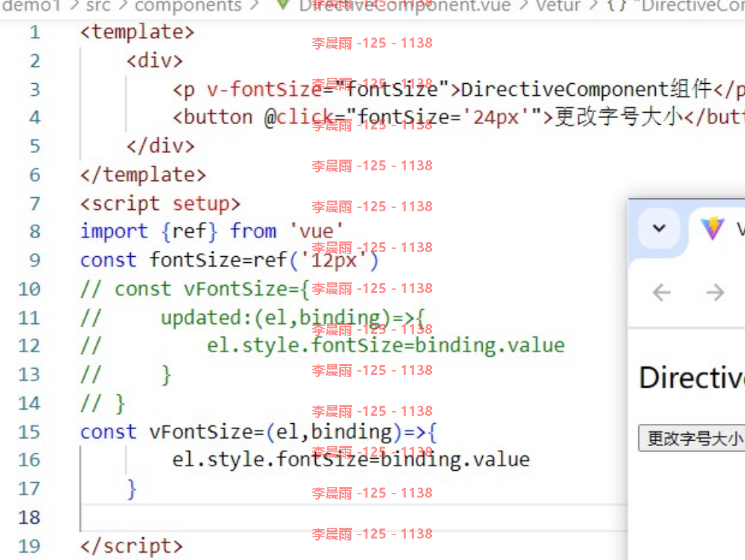Image resolution: width=745 pixels, height=560 pixels.
Task: Click breadcrumb item 'src'
Action: tap(99, 6)
